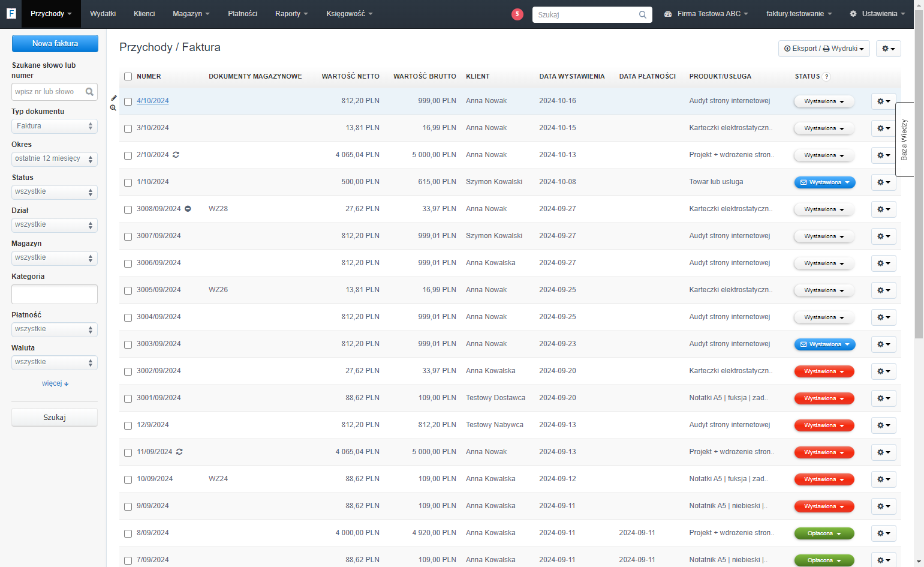Viewport: 924px width, 567px height.
Task: Click the Szukaj filter button
Action: (x=55, y=418)
